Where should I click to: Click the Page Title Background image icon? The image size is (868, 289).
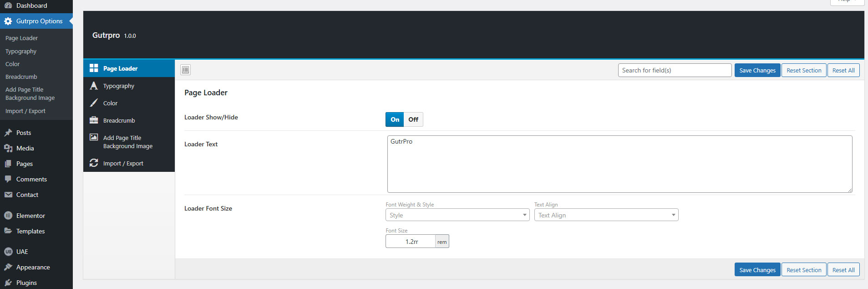pyautogui.click(x=94, y=137)
